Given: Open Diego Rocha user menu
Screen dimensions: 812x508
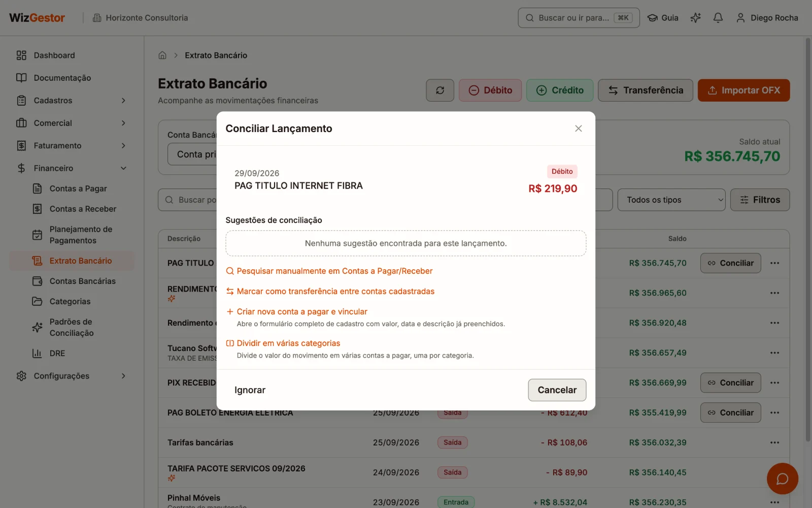Looking at the screenshot, I should [x=767, y=18].
